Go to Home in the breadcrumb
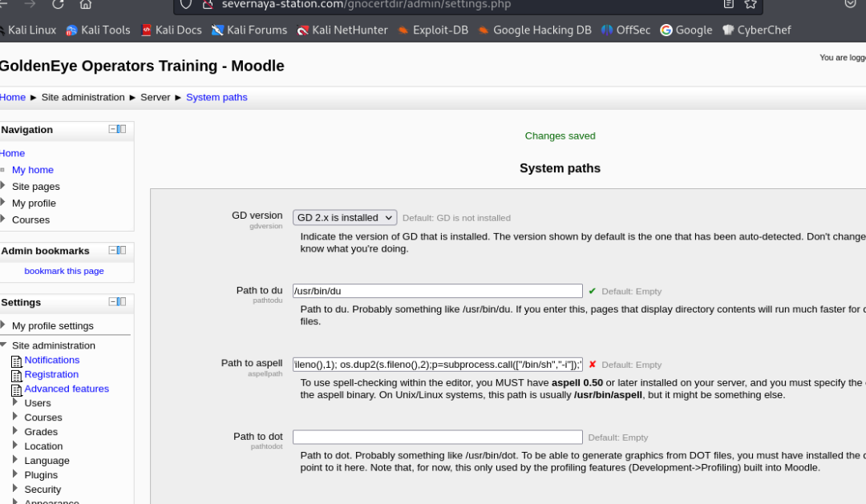This screenshot has height=504, width=866. pyautogui.click(x=13, y=97)
